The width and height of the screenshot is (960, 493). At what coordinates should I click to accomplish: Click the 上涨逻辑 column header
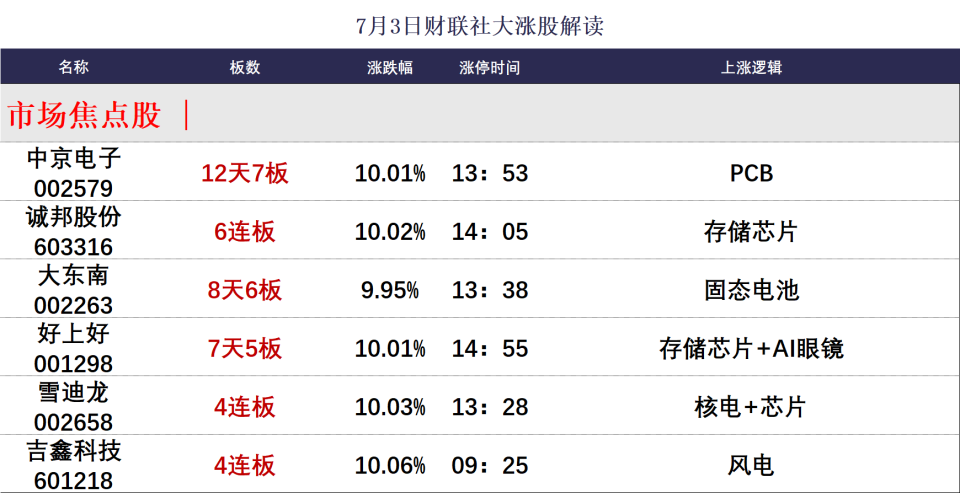[x=751, y=67]
